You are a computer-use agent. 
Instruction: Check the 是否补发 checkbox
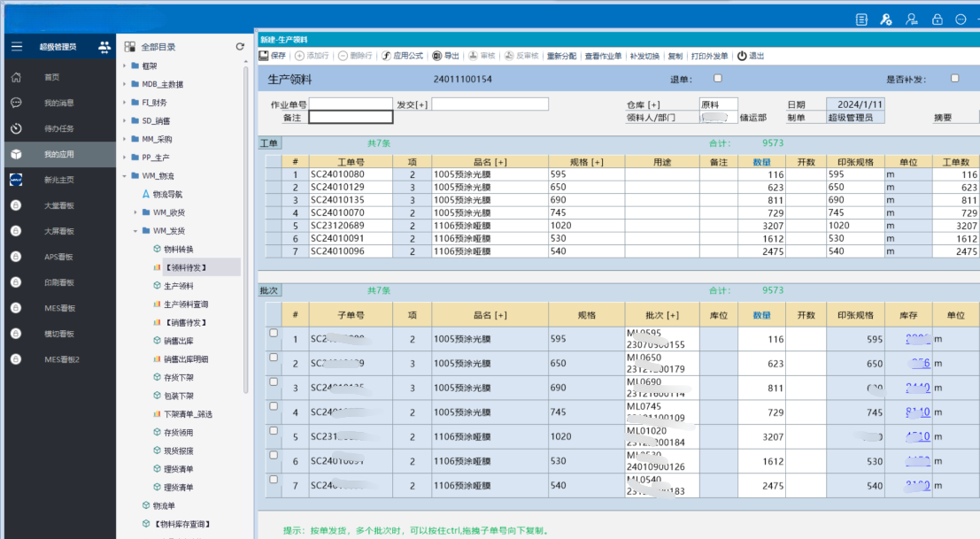click(954, 79)
